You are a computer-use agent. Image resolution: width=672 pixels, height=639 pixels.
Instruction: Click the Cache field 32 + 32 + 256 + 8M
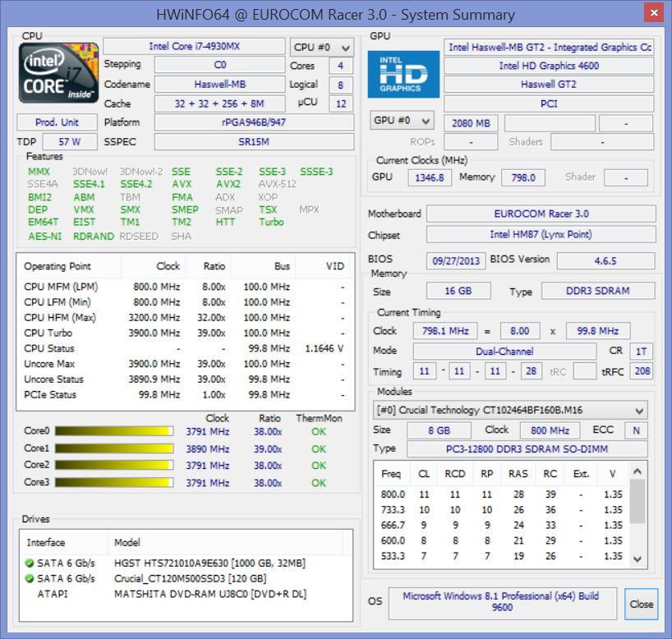[220, 103]
